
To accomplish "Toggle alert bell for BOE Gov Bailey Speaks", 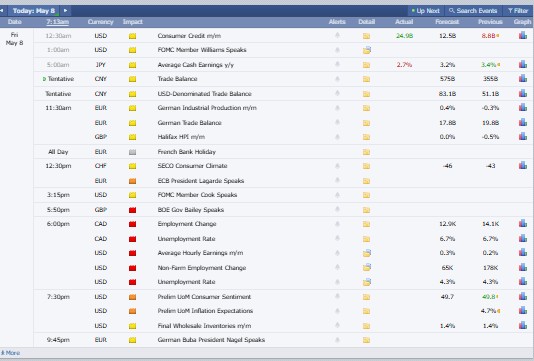I will coord(337,209).
